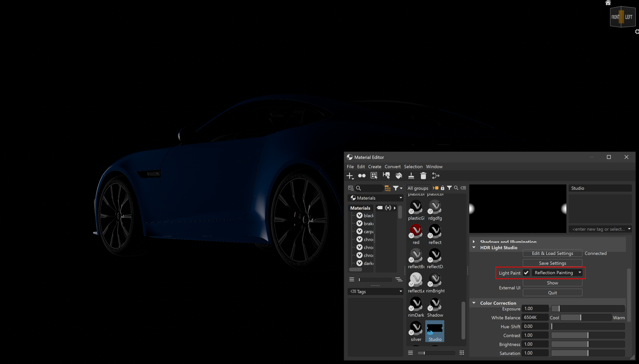Toggle the brake material checkmark

(x=360, y=223)
